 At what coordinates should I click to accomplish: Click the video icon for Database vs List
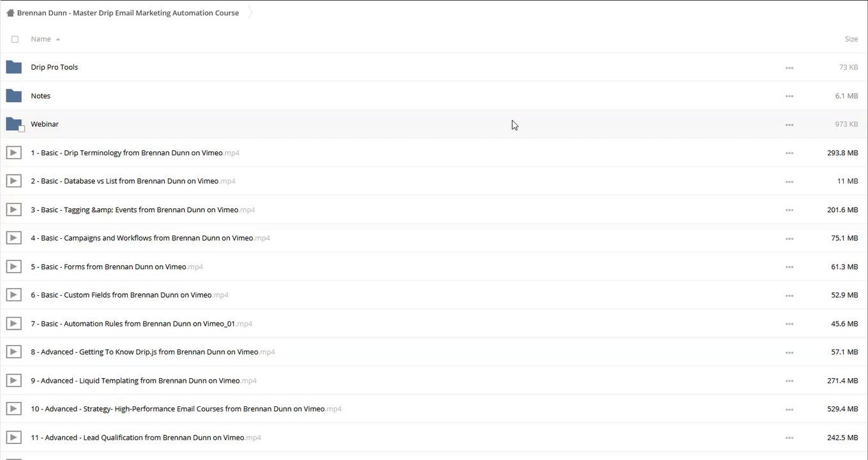[13, 181]
